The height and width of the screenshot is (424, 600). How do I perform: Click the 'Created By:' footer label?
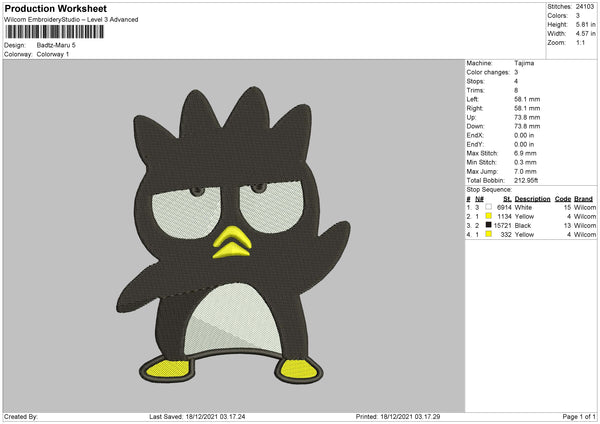pos(21,417)
